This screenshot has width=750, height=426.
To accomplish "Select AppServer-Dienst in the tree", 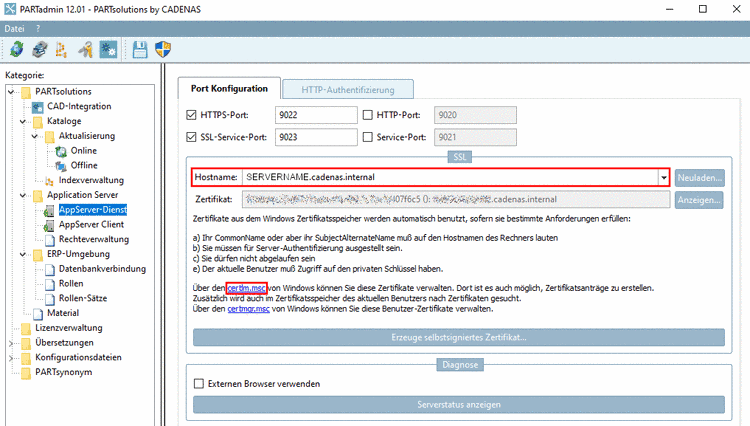I will (x=93, y=209).
